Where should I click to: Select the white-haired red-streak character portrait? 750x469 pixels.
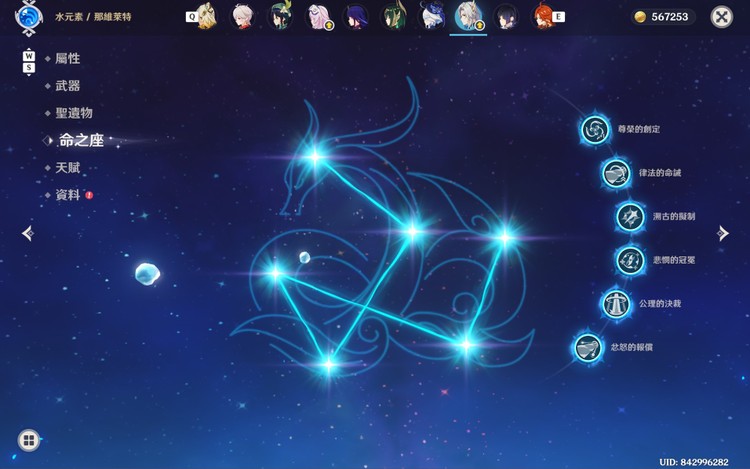pos(243,17)
